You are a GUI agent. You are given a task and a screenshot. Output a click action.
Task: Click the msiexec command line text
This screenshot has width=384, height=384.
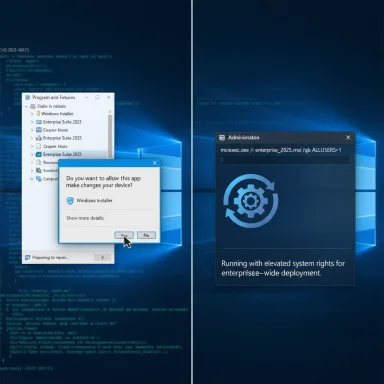point(281,150)
